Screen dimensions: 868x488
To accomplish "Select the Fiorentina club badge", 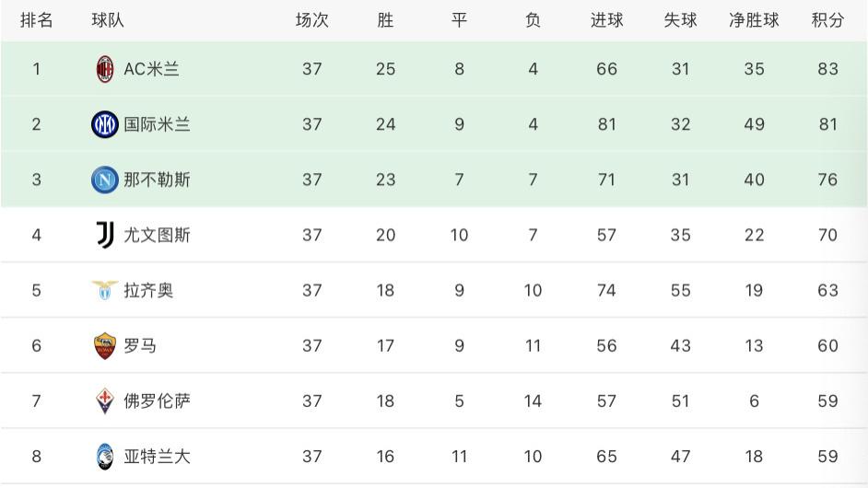I will point(105,401).
